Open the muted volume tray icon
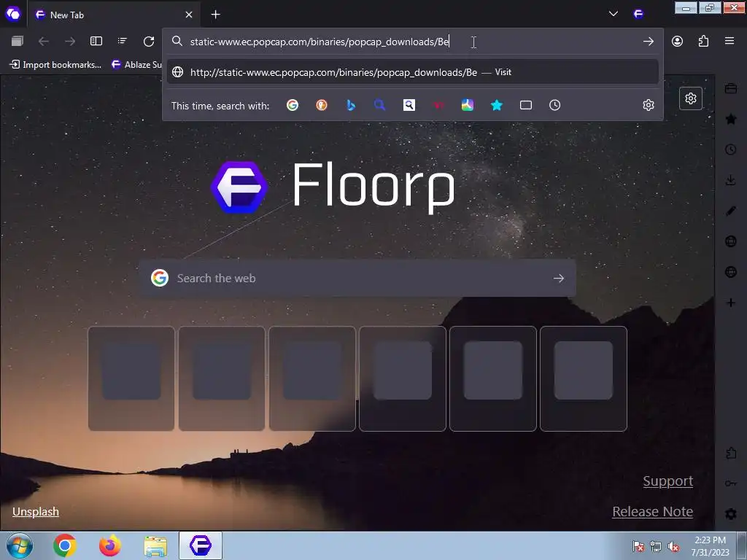Image resolution: width=747 pixels, height=560 pixels. pos(673,546)
